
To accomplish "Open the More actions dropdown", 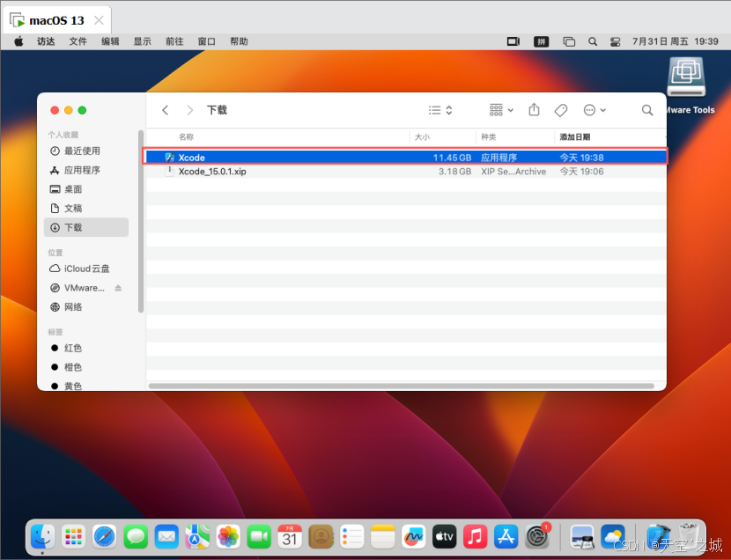I will pos(594,110).
